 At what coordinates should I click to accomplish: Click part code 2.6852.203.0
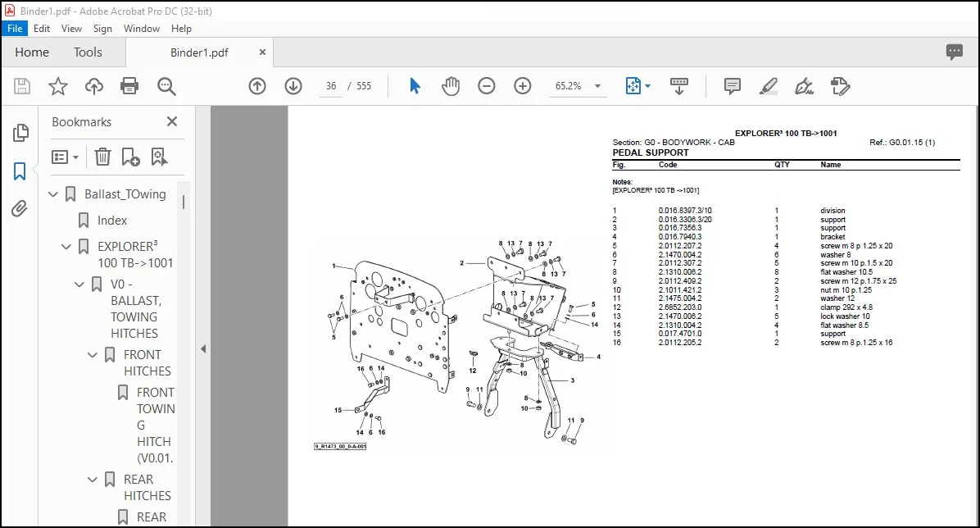click(x=680, y=307)
